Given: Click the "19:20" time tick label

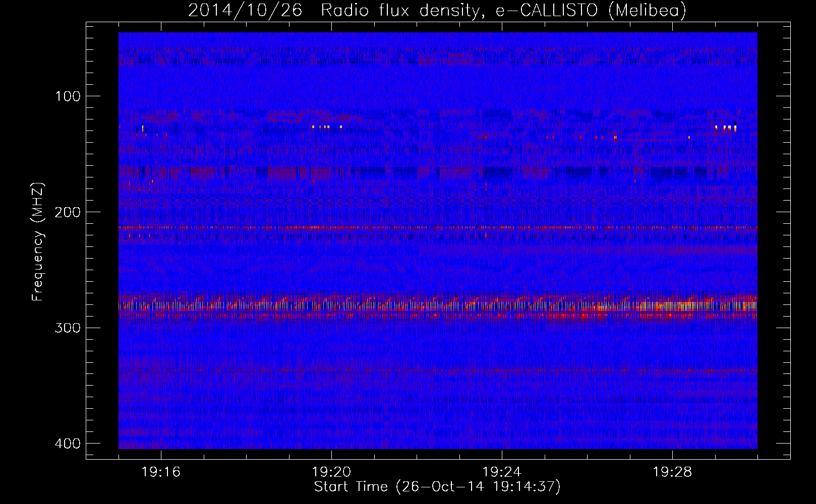Looking at the screenshot, I should [331, 472].
